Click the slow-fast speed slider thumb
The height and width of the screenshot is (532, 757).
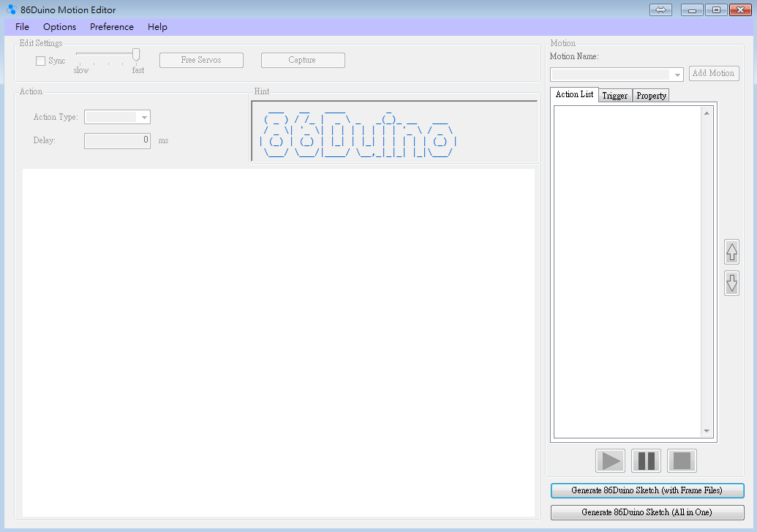pos(136,55)
